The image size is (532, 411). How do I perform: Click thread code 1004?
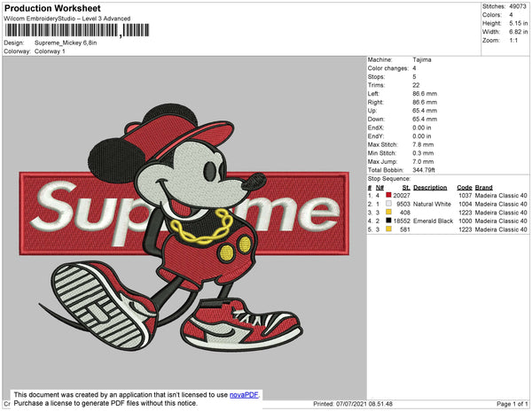point(465,204)
